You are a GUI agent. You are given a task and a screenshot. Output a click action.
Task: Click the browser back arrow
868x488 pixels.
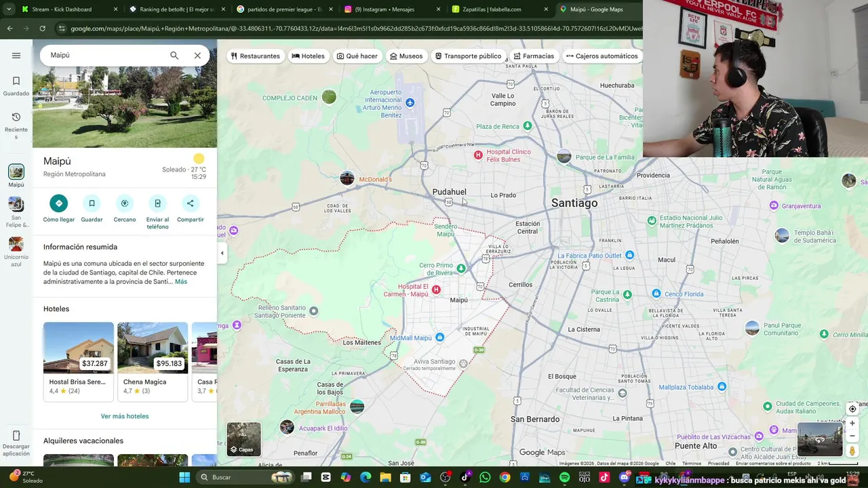[x=9, y=28]
